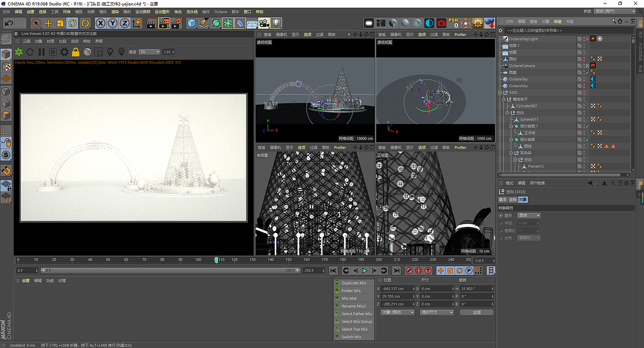Click the render region icon in Live Viewer
This screenshot has height=348, width=644.
(x=99, y=52)
